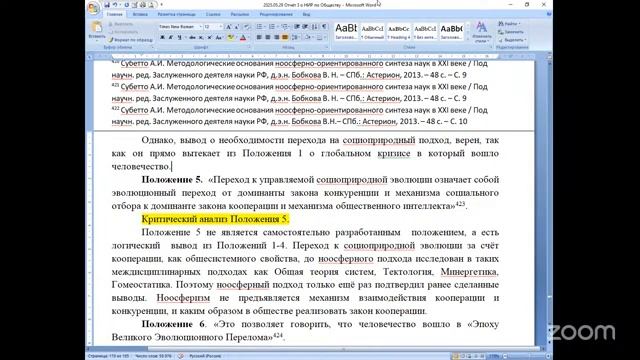640x360 pixels.
Task: Toggle justify alignment (highlighted)
Action: [x=284, y=38]
